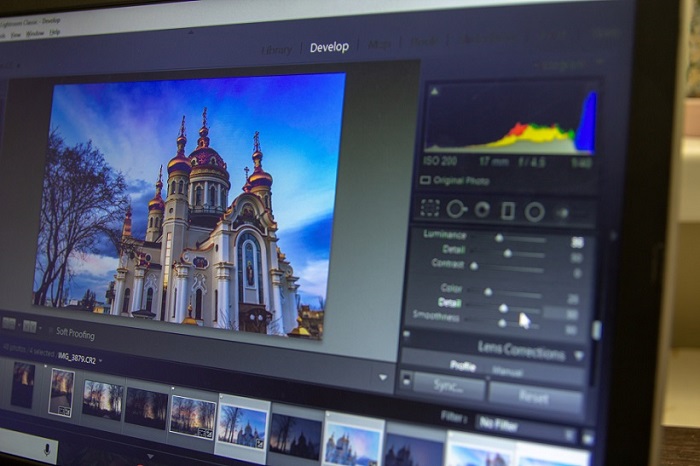Screen dimensions: 700x466
Task: Click the first view mode button left of Soft Proofing
Action: pyautogui.click(x=8, y=324)
